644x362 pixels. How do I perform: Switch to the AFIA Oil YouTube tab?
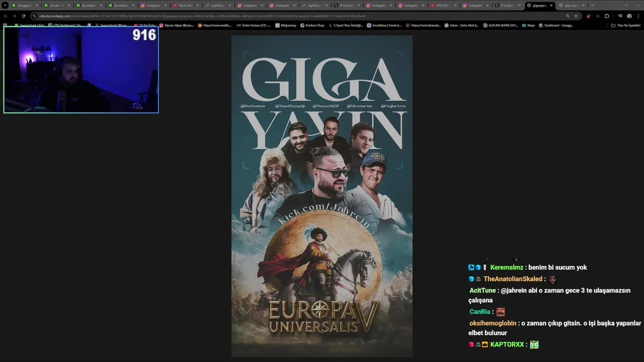click(x=443, y=5)
